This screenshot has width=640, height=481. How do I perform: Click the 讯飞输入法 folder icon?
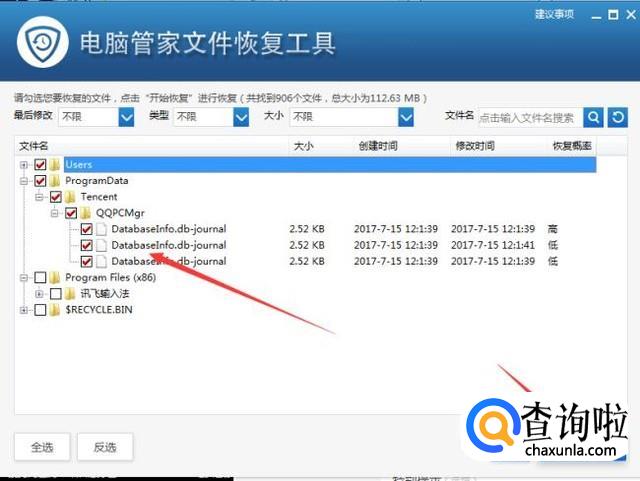click(x=70, y=294)
